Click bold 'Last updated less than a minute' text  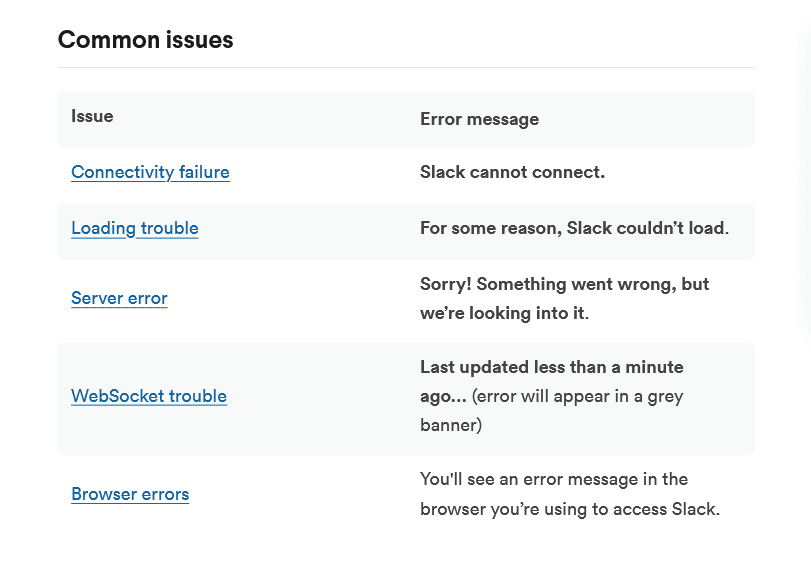click(551, 367)
